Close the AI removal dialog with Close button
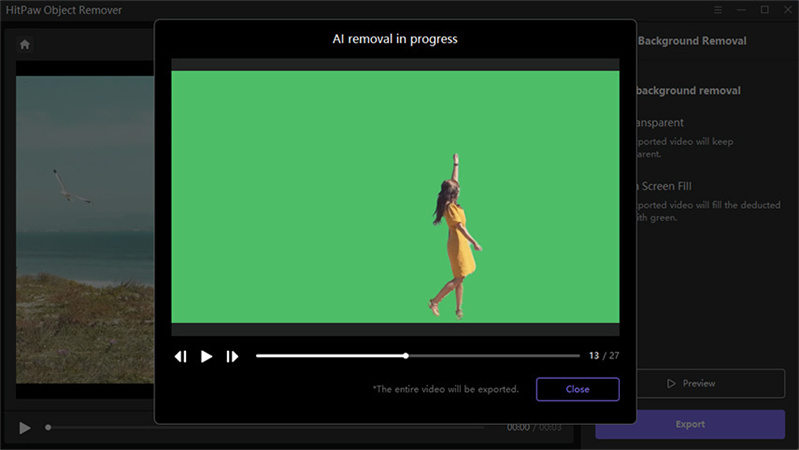 (577, 389)
